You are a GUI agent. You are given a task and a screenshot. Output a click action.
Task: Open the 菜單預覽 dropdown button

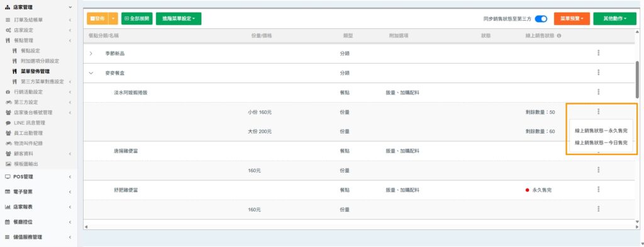pos(572,18)
